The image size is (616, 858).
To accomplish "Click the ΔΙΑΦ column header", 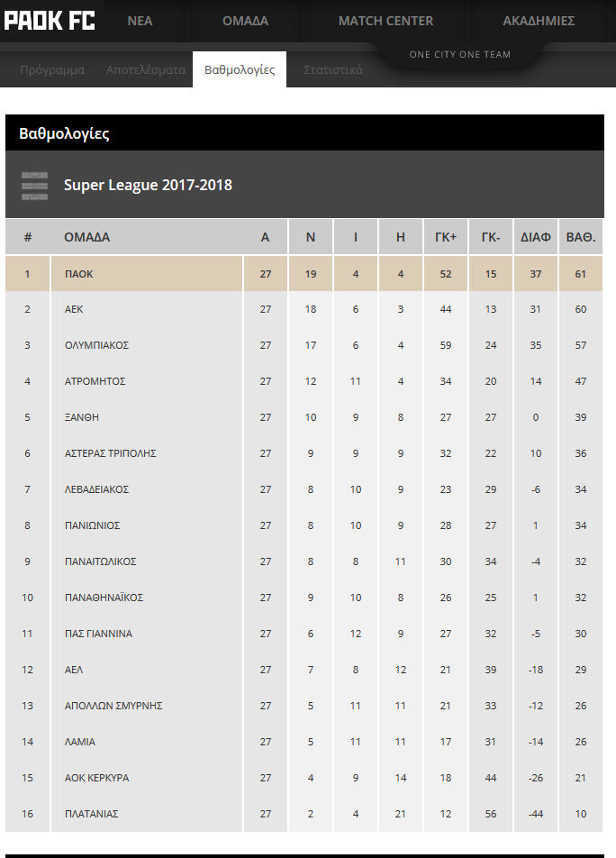I will 536,238.
